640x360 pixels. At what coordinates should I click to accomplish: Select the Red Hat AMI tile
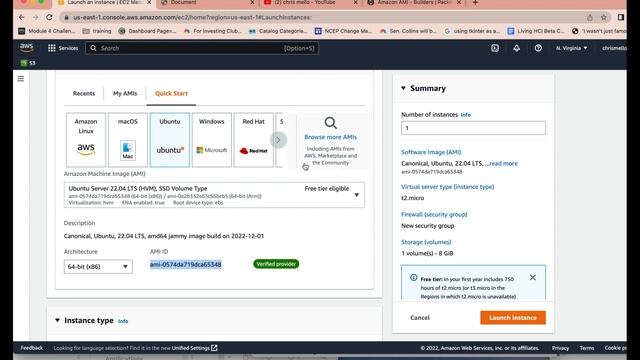253,140
